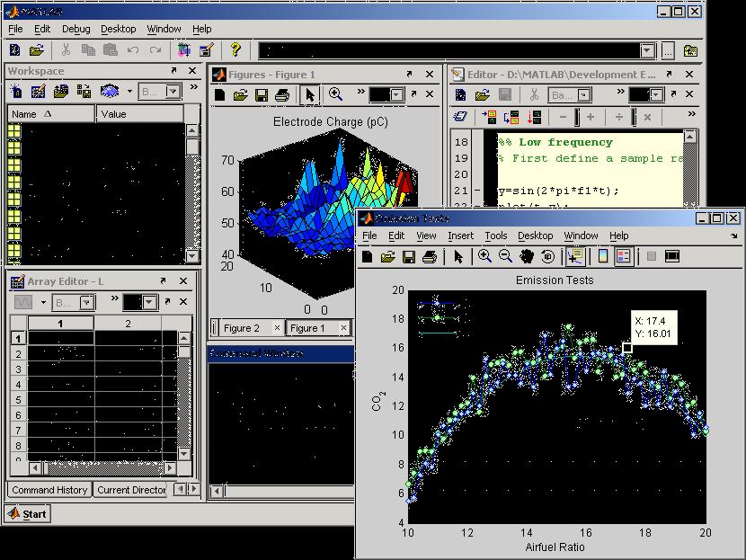Image resolution: width=746 pixels, height=560 pixels.
Task: Click Show cell titles icon in Editor
Action: [x=460, y=116]
